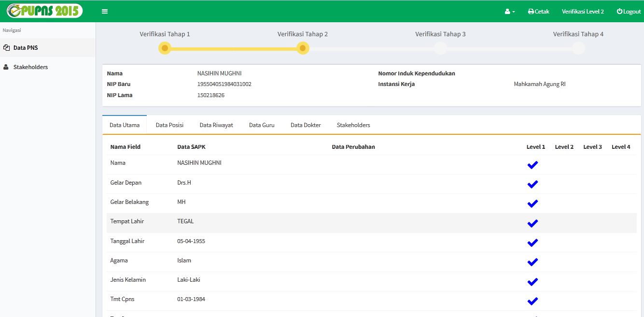Screen dimensions: 644x317
Task: Open Stakeholders in the sidebar navigation
Action: coord(30,67)
